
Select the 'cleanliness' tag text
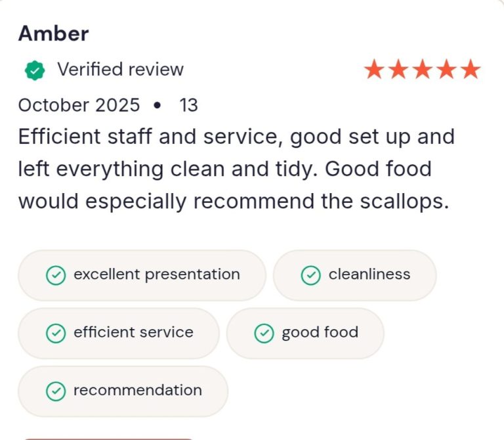[x=369, y=275]
